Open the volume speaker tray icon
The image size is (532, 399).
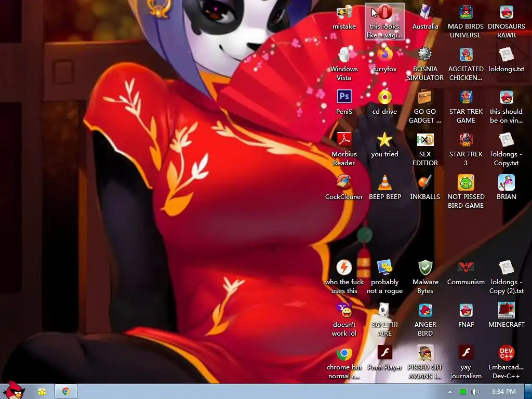[475, 392]
